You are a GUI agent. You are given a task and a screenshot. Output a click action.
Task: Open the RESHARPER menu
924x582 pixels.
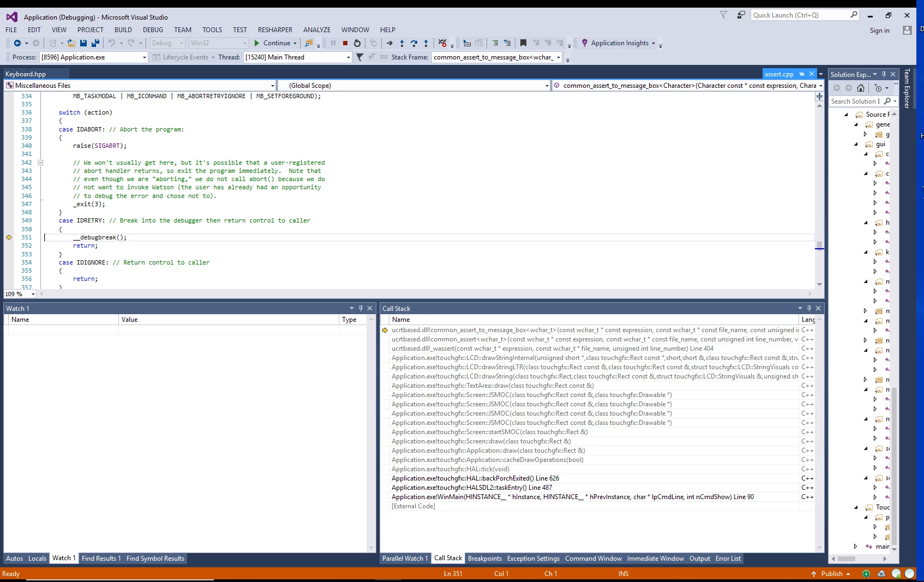coord(275,30)
